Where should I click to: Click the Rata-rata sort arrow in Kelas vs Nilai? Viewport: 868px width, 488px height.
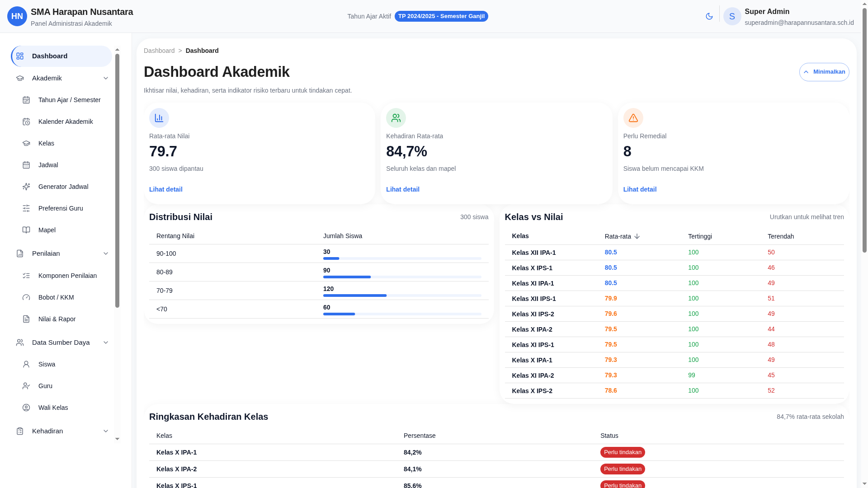[637, 236]
